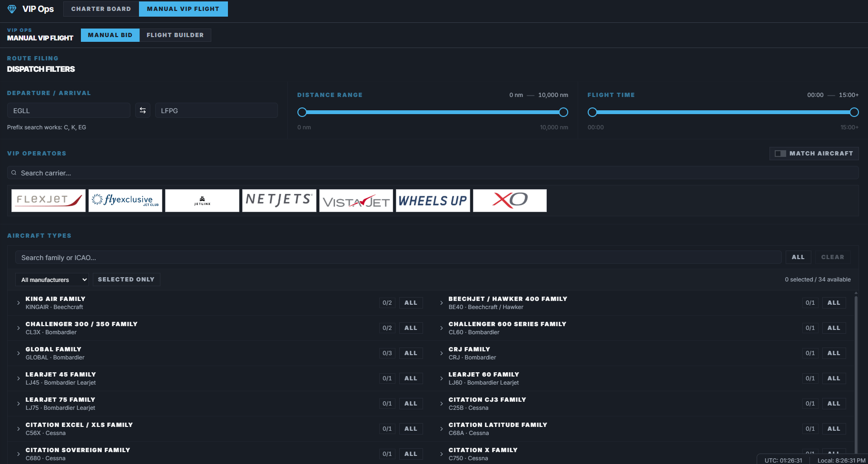Expand the Citation Excel / XLS Family row
Screen dimensions: 868x464
click(x=19, y=429)
